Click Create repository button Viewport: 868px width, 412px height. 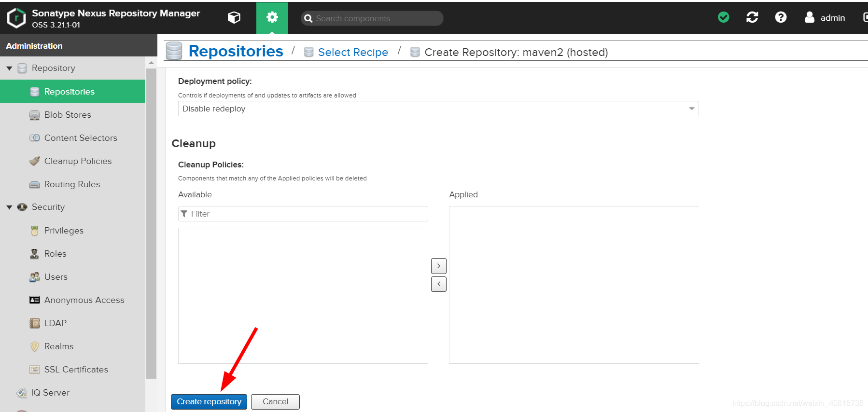[209, 402]
